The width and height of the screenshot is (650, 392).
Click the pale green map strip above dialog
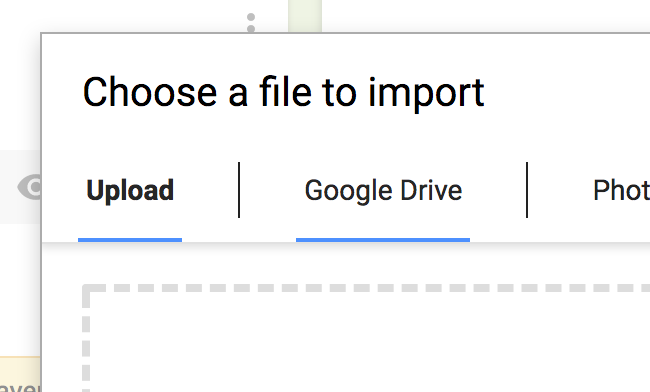[x=305, y=16]
